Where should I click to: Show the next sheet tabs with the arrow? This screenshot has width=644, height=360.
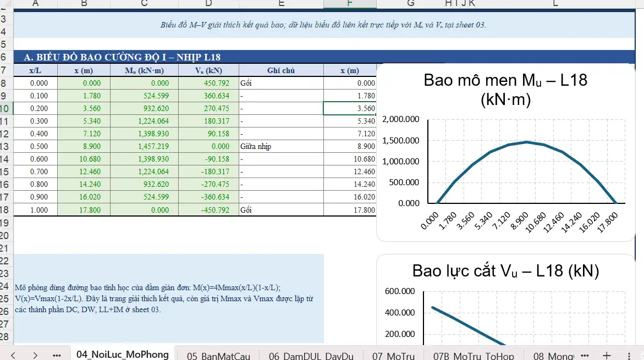(x=35, y=356)
